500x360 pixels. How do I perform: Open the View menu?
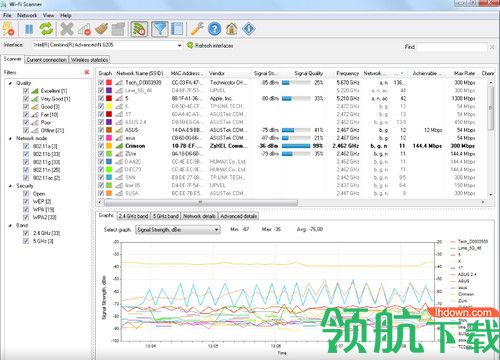pos(48,15)
